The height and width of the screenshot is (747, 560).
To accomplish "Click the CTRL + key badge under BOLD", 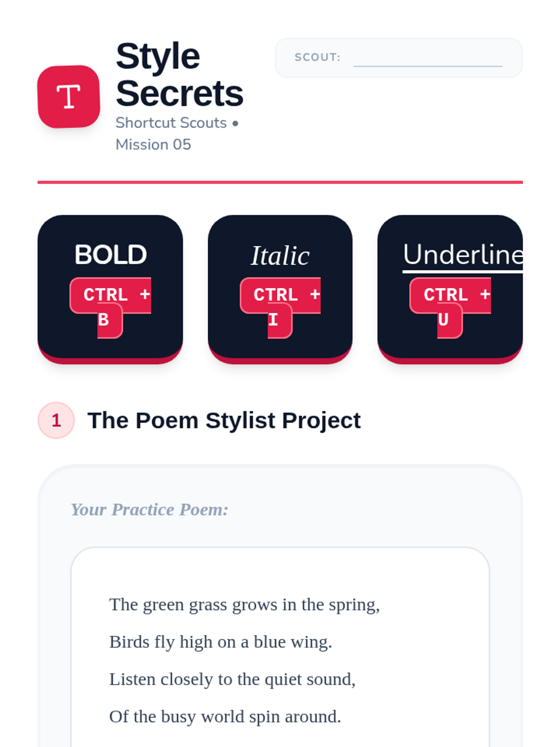I will click(111, 295).
